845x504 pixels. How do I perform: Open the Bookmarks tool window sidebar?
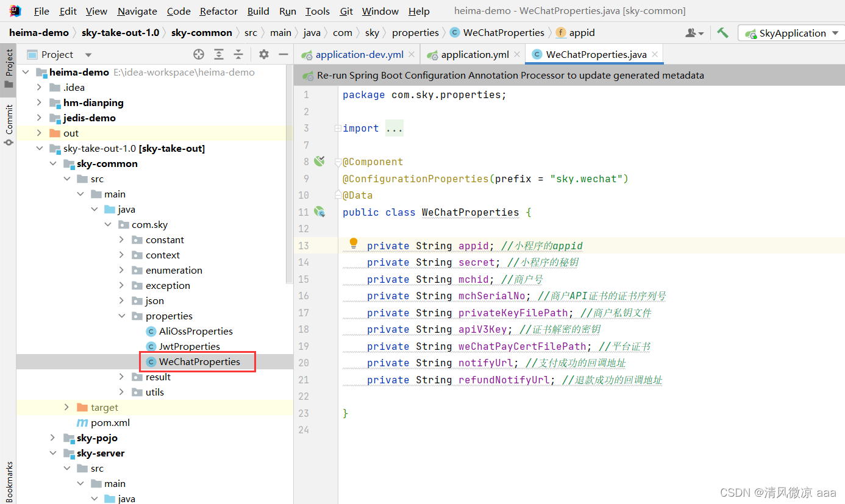coord(9,481)
